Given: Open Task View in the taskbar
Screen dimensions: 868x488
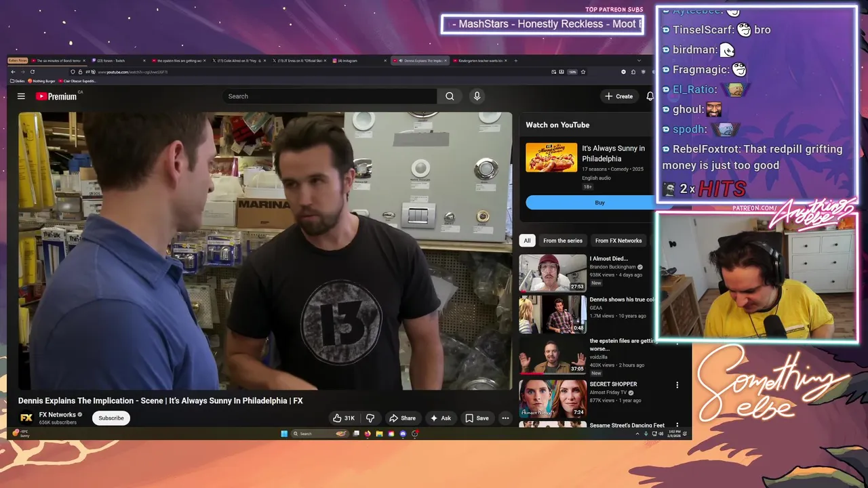Looking at the screenshot, I should [x=356, y=434].
